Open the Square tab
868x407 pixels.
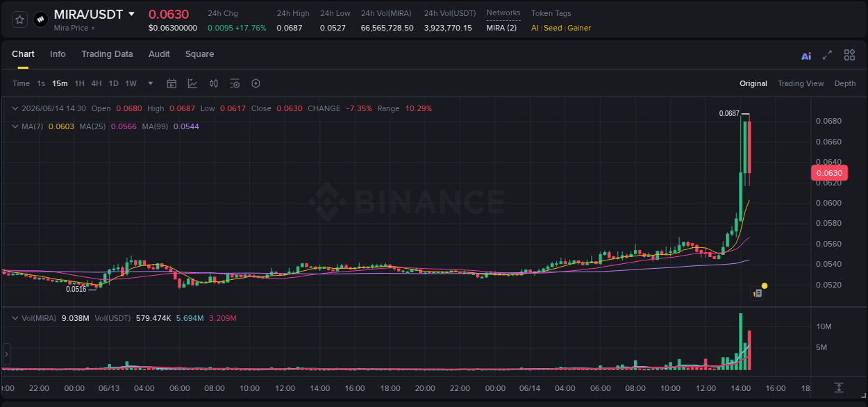tap(199, 54)
